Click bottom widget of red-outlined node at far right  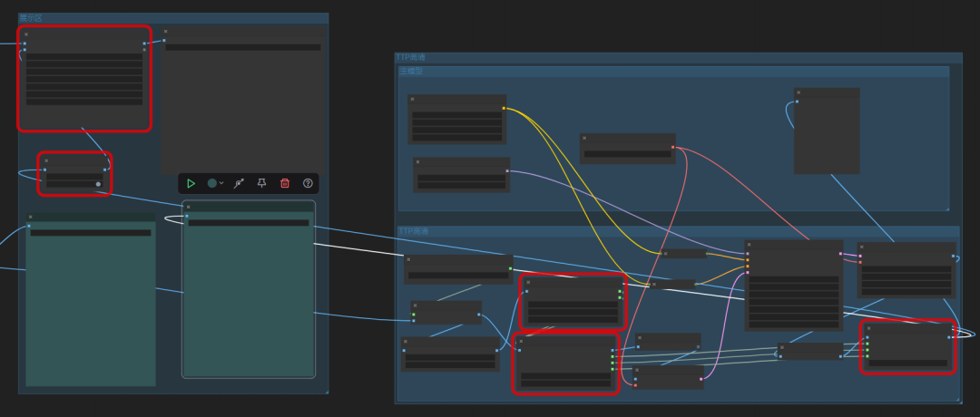(907, 363)
